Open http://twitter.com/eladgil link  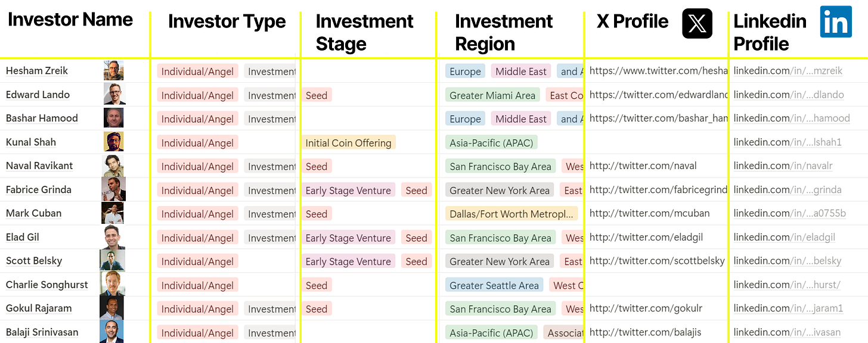646,237
